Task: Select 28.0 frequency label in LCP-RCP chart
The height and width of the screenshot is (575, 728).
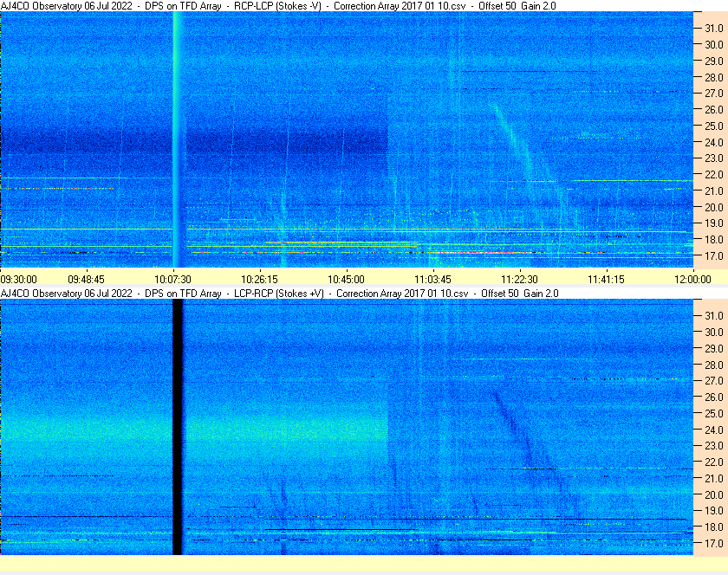Action: coord(714,365)
